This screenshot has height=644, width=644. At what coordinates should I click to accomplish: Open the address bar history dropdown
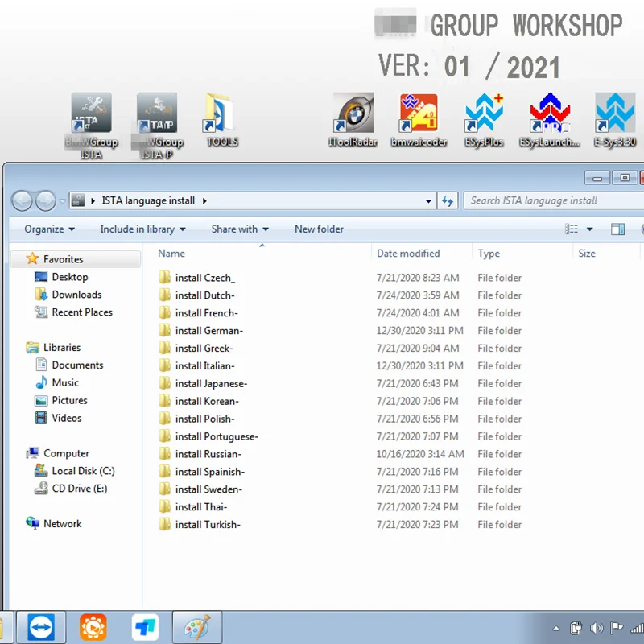pos(428,201)
